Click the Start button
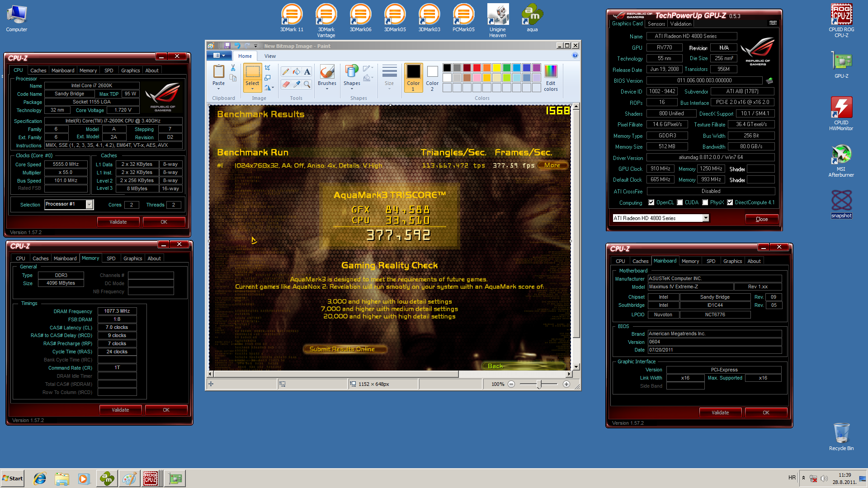The width and height of the screenshot is (868, 488). pyautogui.click(x=13, y=479)
